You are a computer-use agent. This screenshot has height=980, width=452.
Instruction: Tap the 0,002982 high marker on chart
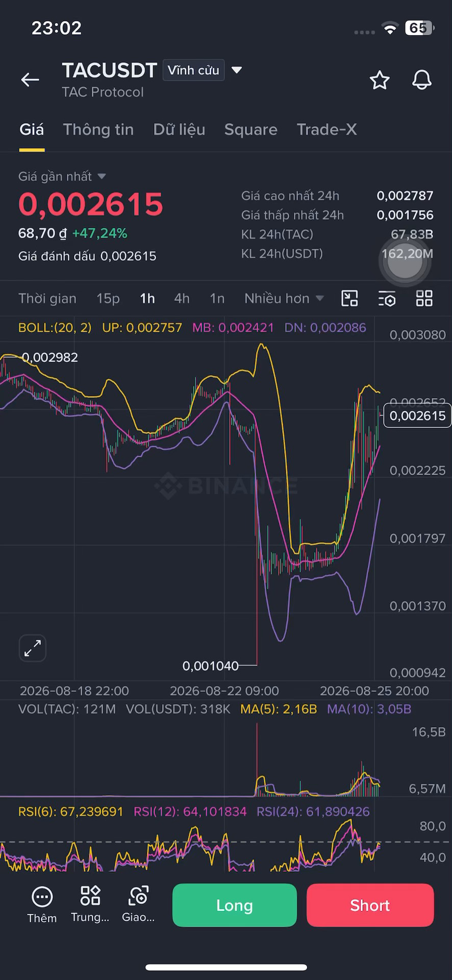(50, 357)
